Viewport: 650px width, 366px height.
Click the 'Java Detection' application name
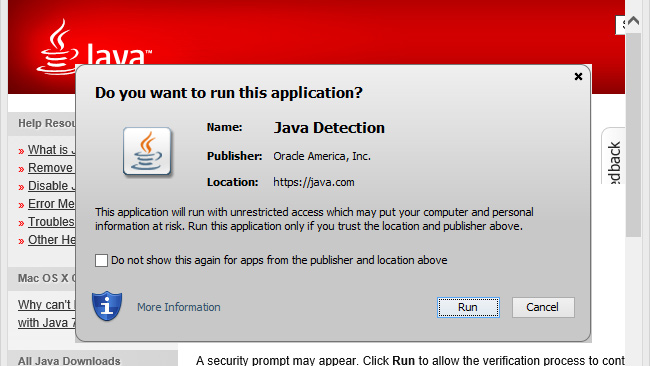[329, 128]
